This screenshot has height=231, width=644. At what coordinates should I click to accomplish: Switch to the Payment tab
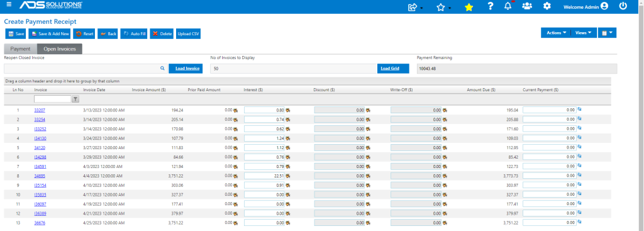pyautogui.click(x=20, y=49)
